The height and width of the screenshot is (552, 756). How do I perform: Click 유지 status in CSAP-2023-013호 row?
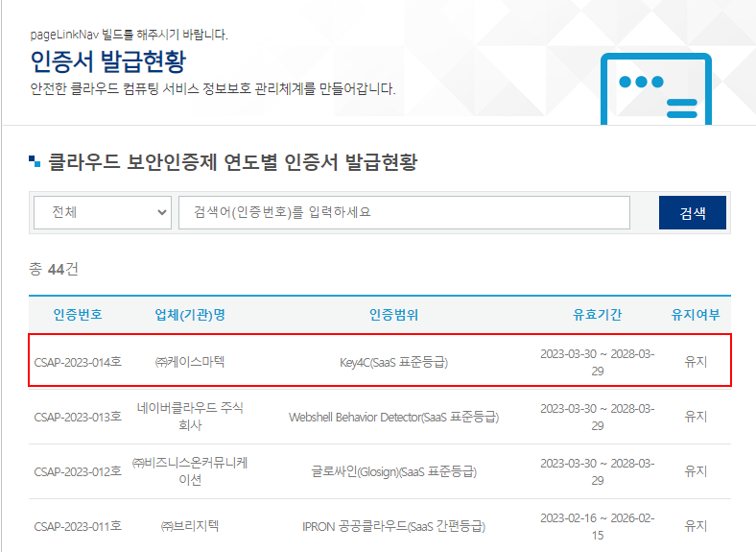[x=696, y=417]
